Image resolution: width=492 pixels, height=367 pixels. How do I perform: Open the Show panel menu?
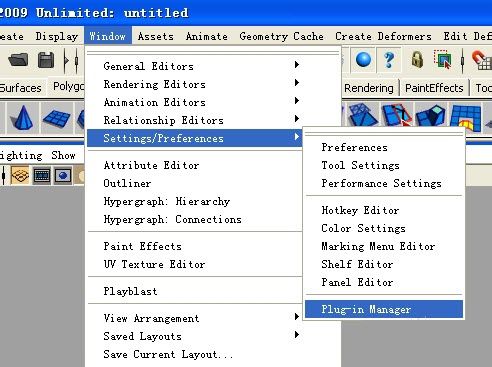pyautogui.click(x=63, y=155)
